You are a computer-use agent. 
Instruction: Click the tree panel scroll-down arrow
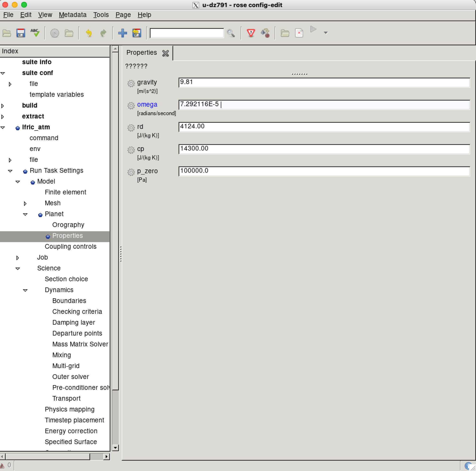[115, 448]
